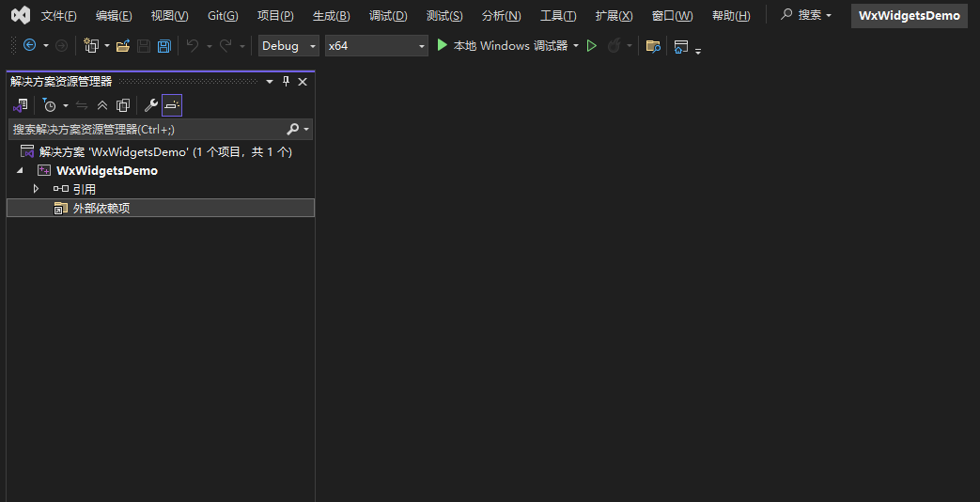
Task: Click the redo arrow icon
Action: tap(226, 46)
